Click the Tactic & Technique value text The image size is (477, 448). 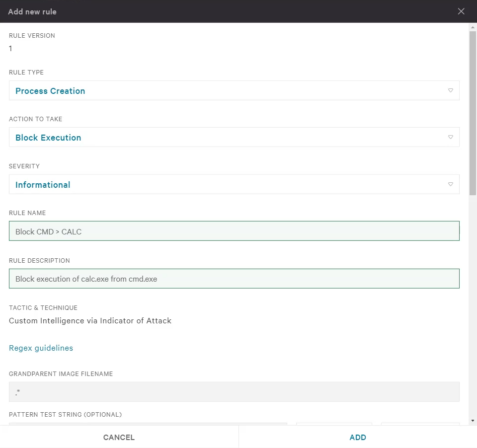(x=90, y=321)
